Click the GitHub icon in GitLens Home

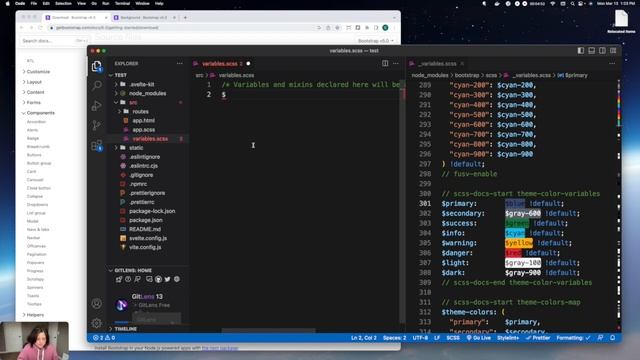tap(158, 279)
